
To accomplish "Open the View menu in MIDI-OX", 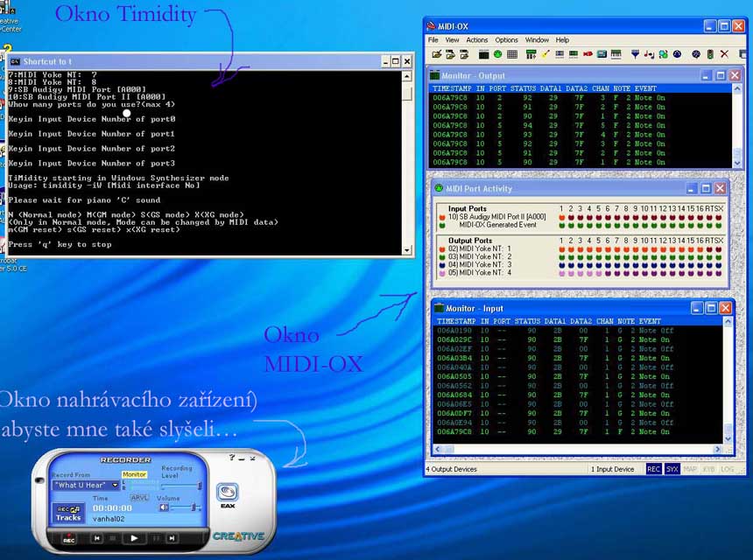I will [452, 40].
